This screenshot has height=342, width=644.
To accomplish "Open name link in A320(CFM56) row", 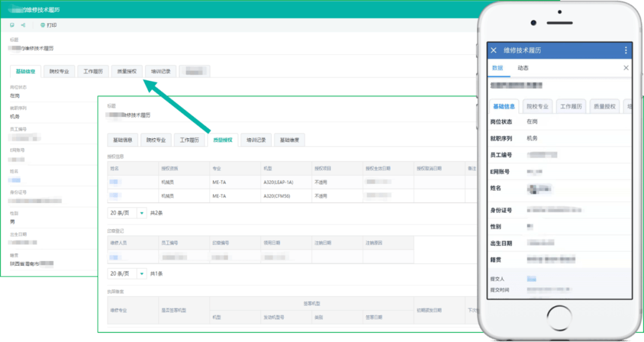I will pos(114,195).
